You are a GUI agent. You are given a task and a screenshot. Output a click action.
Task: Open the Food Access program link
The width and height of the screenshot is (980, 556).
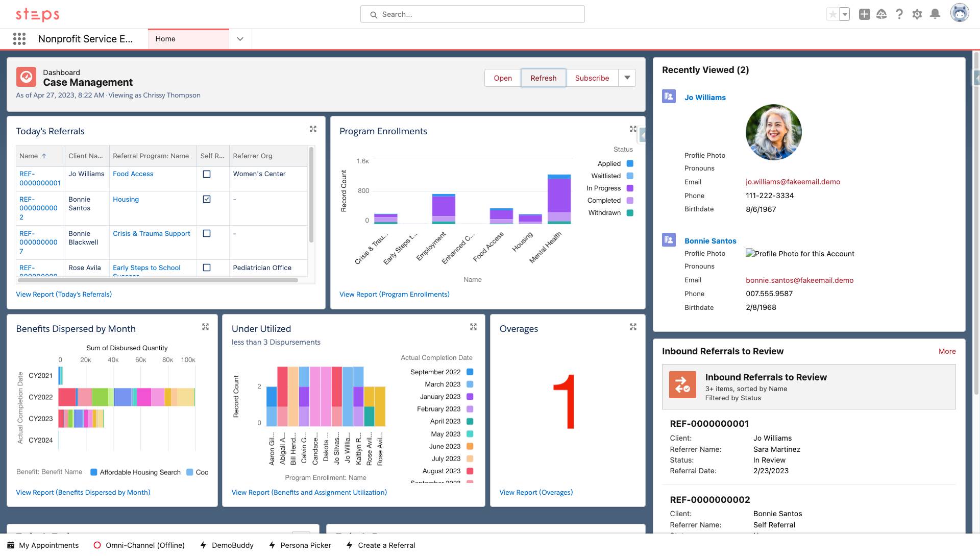pos(133,174)
